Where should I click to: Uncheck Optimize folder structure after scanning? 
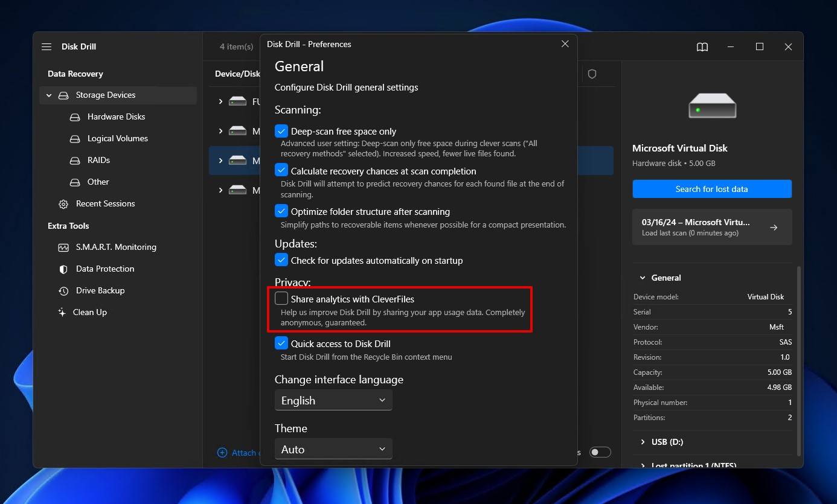tap(281, 211)
